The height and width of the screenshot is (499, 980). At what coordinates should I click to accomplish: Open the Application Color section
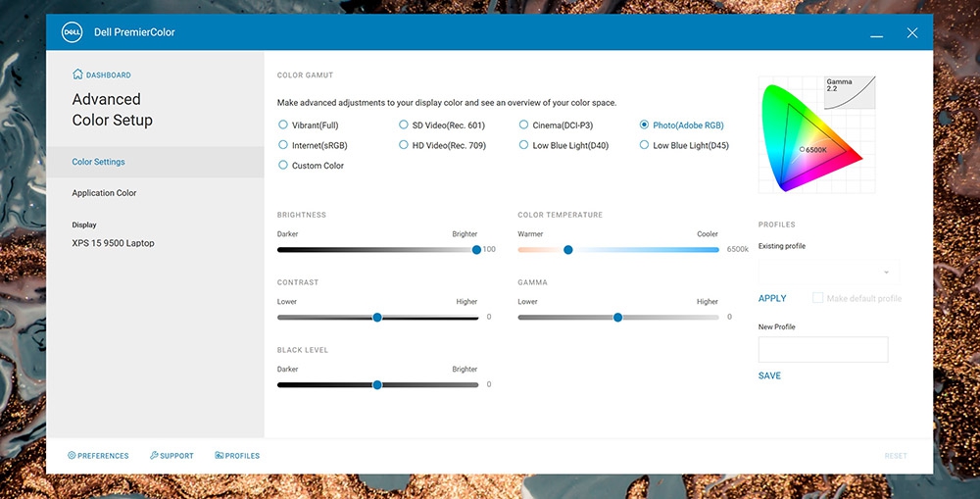[x=104, y=193]
